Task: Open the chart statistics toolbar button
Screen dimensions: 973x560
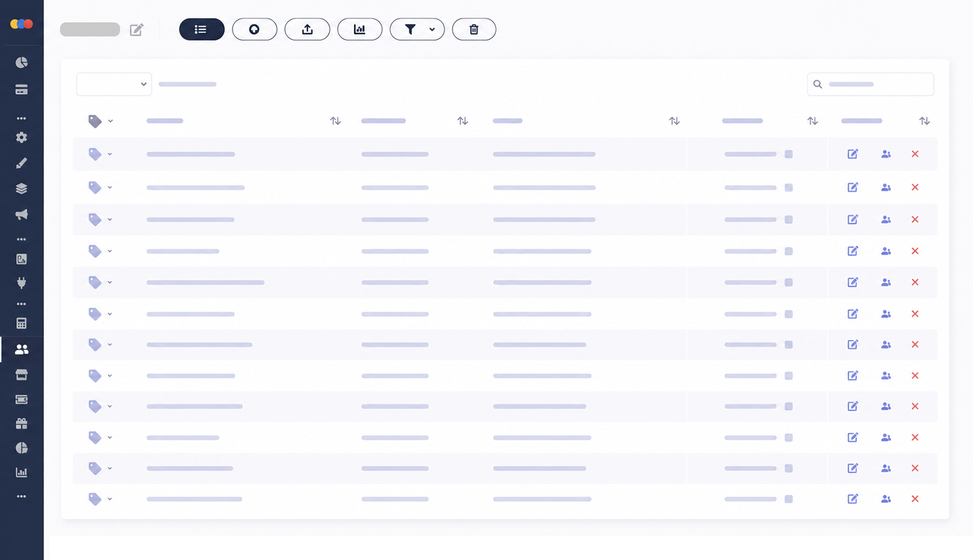Action: [360, 29]
